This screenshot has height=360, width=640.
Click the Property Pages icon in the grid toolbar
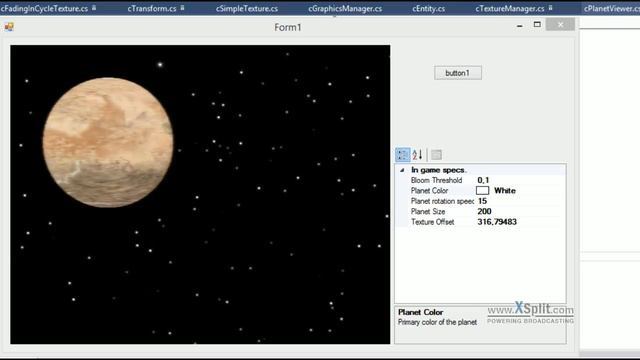(436, 155)
